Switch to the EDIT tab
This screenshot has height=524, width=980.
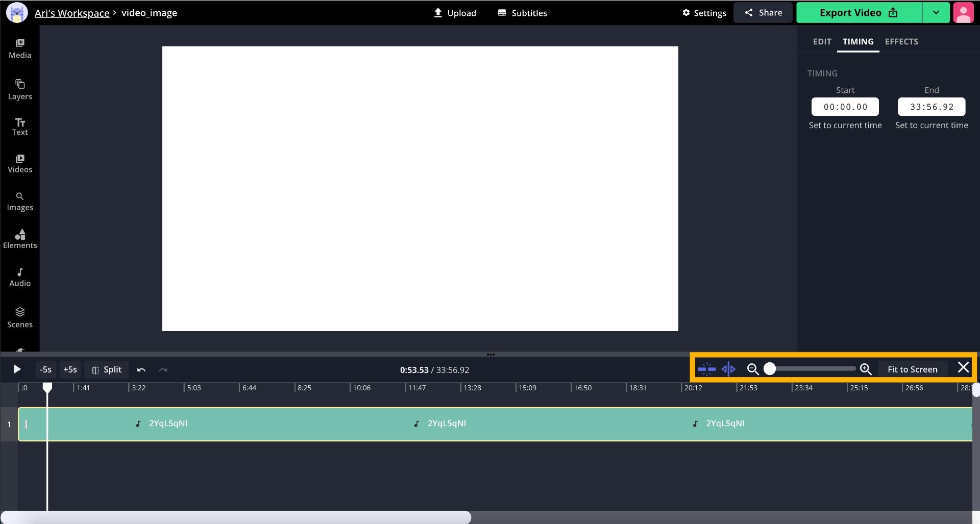822,42
